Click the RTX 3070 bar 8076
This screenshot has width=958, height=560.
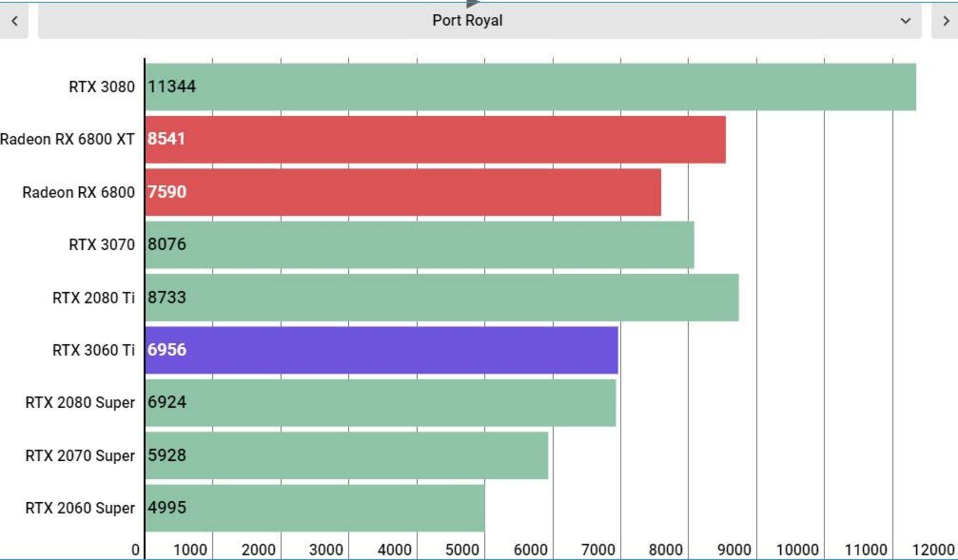pos(420,245)
